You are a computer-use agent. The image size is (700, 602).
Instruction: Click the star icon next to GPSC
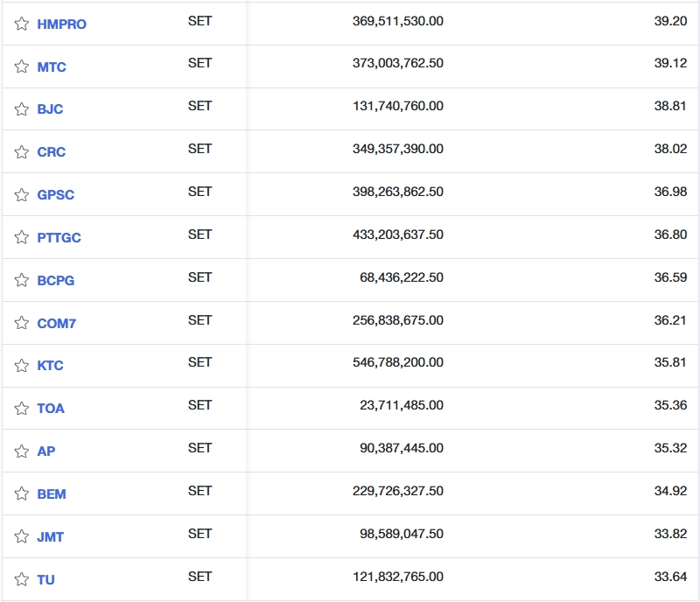coord(22,195)
